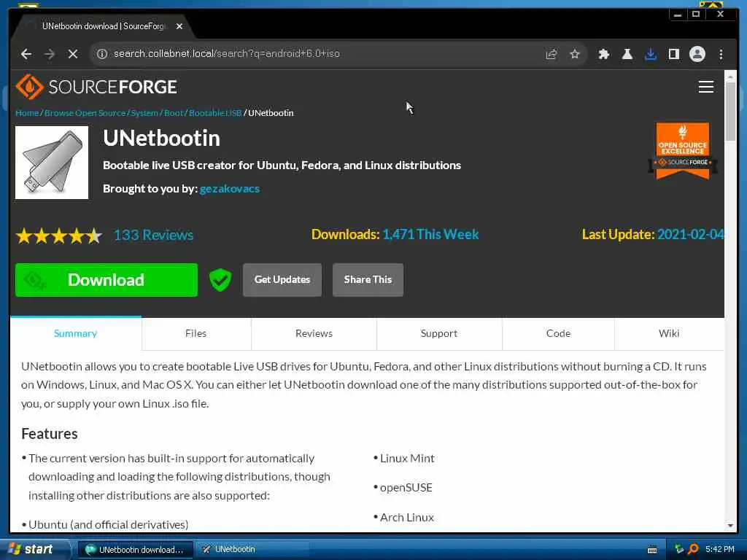Open the Code tab
Image resolution: width=747 pixels, height=560 pixels.
558,333
